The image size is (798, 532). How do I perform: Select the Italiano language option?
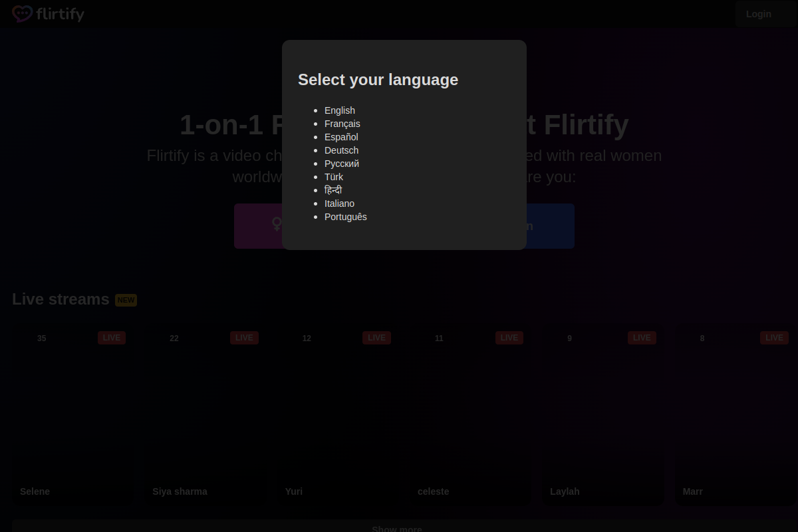pyautogui.click(x=339, y=203)
